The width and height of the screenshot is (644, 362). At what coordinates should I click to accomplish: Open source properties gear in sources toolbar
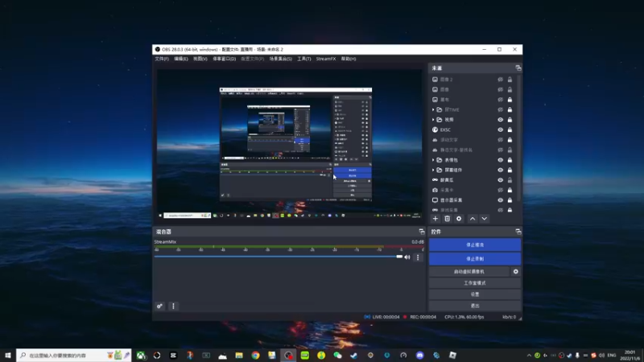pos(459,219)
